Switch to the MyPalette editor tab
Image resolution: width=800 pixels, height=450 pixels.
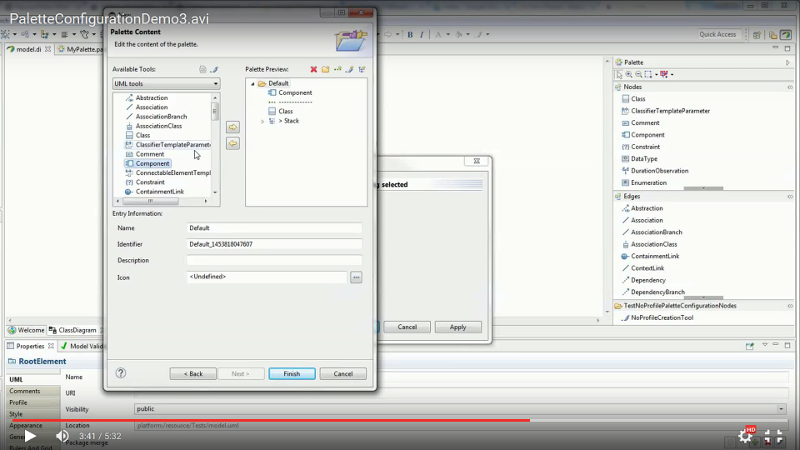pyautogui.click(x=82, y=49)
